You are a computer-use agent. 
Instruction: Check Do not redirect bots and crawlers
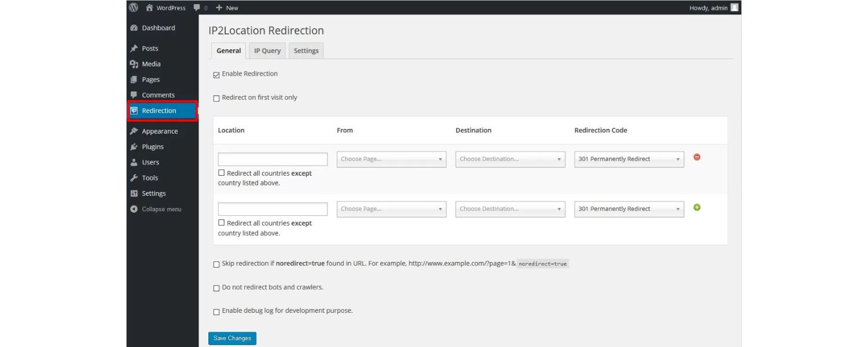tap(216, 287)
